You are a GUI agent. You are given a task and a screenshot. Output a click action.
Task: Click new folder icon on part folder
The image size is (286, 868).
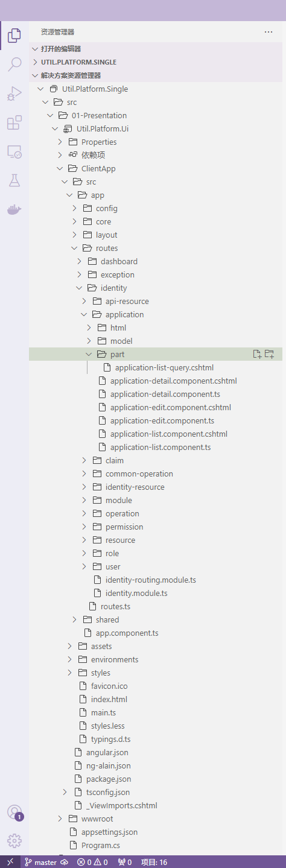point(270,354)
